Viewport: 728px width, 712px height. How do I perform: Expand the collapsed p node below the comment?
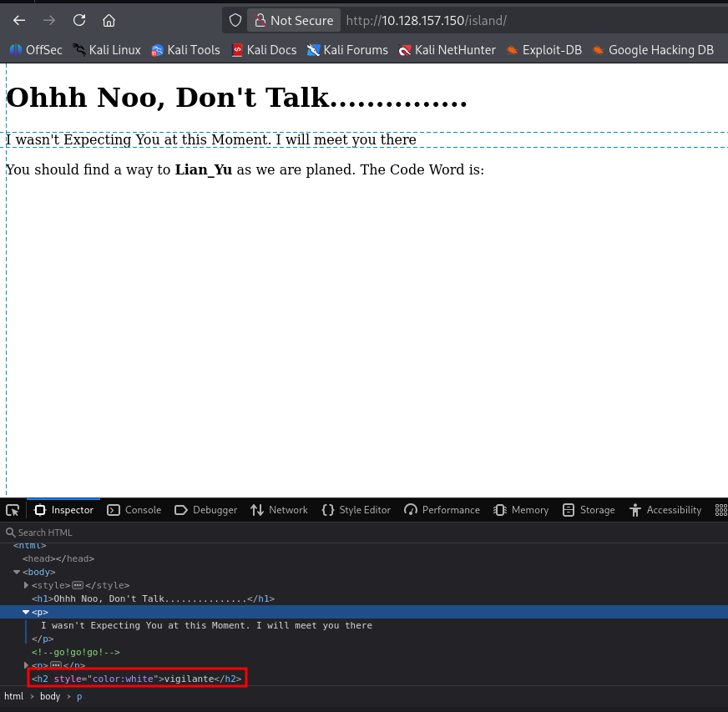point(26,665)
